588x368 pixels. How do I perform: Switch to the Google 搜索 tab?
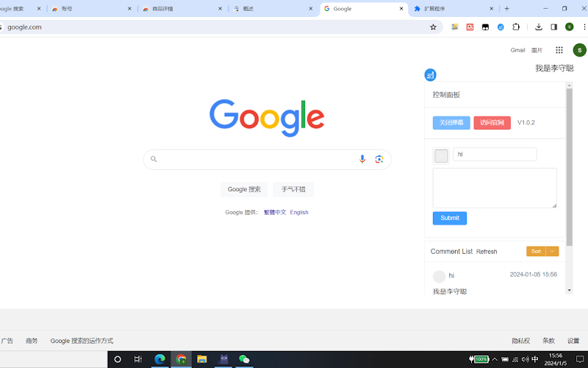pyautogui.click(x=21, y=9)
